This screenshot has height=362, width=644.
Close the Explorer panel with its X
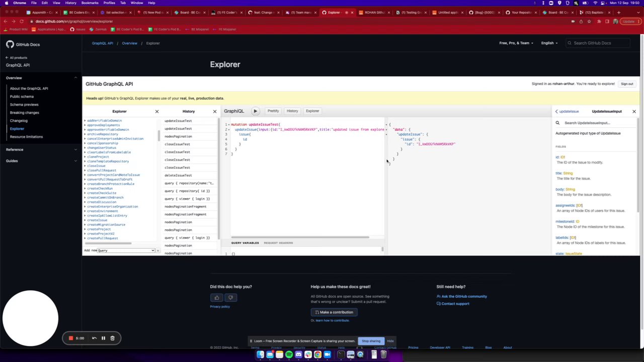click(156, 112)
